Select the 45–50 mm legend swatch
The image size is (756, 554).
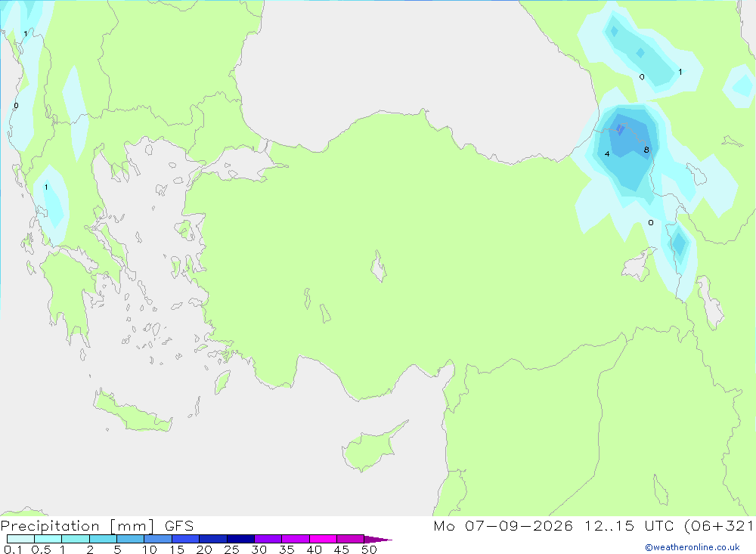[350, 539]
